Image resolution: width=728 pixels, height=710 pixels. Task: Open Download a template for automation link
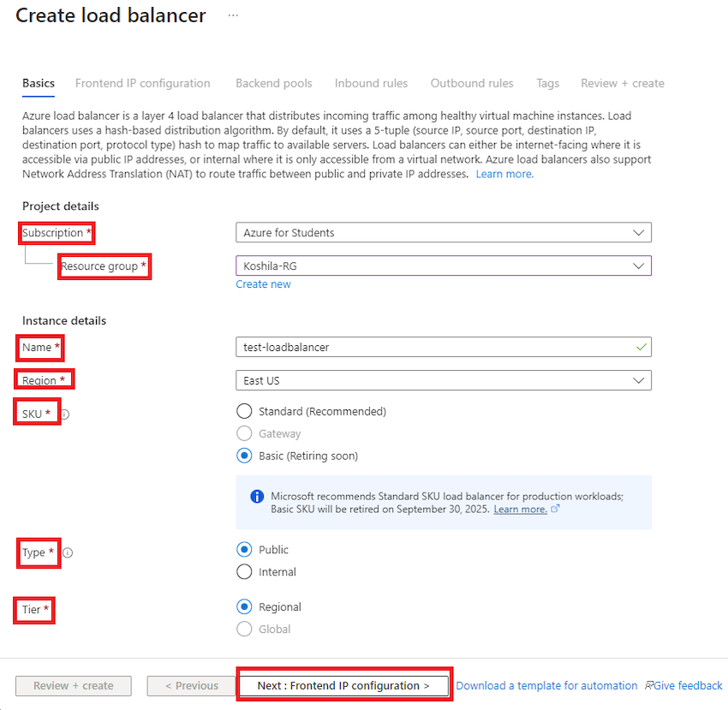pos(546,686)
